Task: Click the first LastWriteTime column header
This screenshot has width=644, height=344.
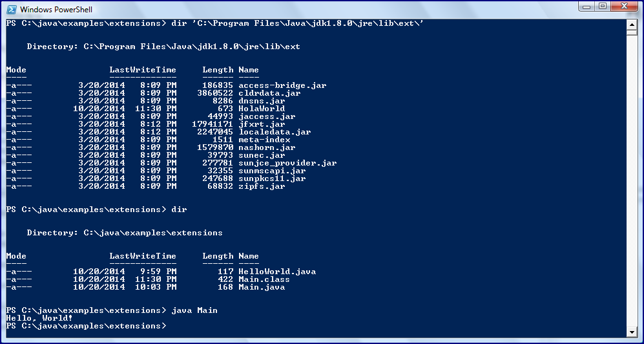Action: tap(143, 70)
